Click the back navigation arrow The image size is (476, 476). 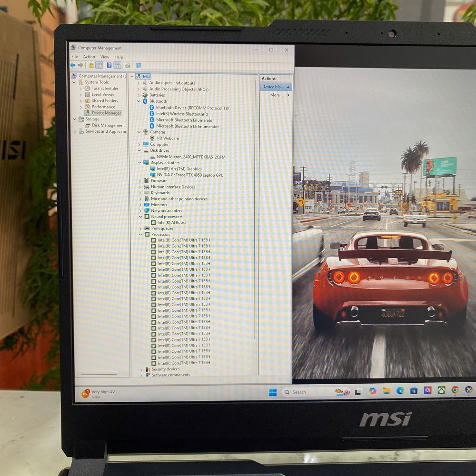[73, 65]
